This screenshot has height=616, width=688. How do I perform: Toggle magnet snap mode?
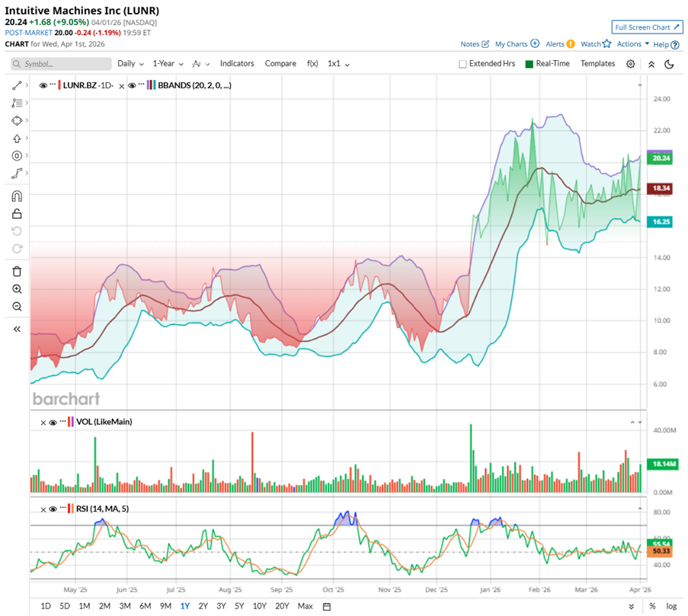17,196
